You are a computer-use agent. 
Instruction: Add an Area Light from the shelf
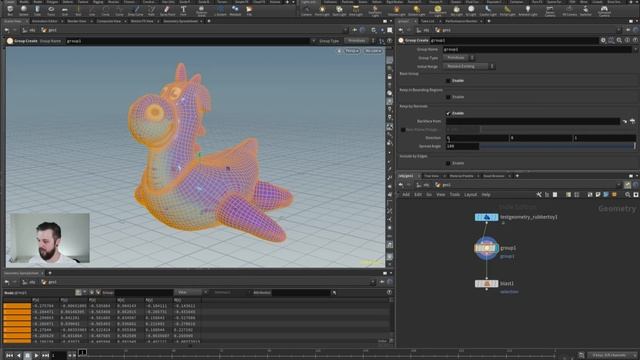click(x=356, y=11)
